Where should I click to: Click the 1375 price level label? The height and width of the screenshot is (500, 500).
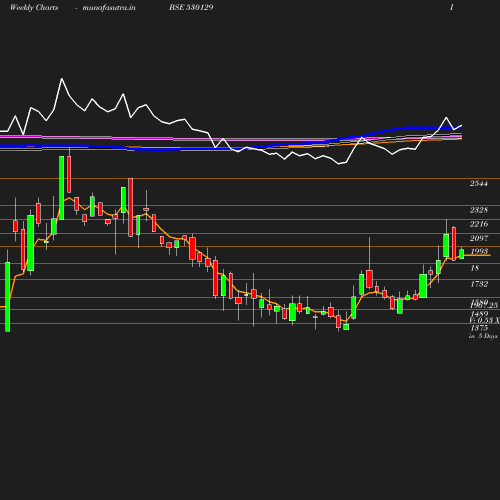pyautogui.click(x=479, y=328)
